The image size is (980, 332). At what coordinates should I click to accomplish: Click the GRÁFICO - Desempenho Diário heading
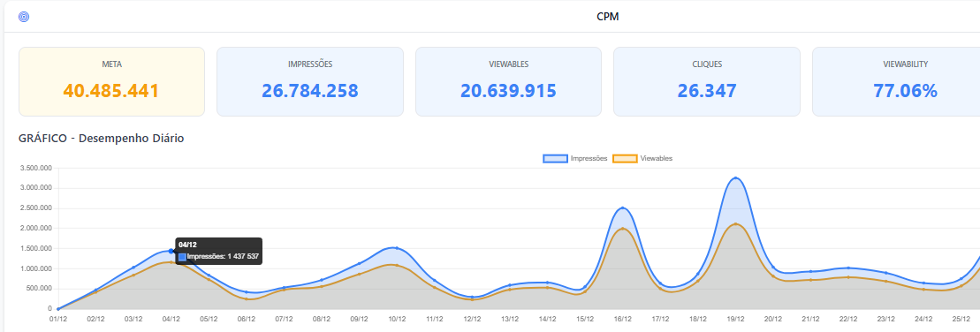102,139
